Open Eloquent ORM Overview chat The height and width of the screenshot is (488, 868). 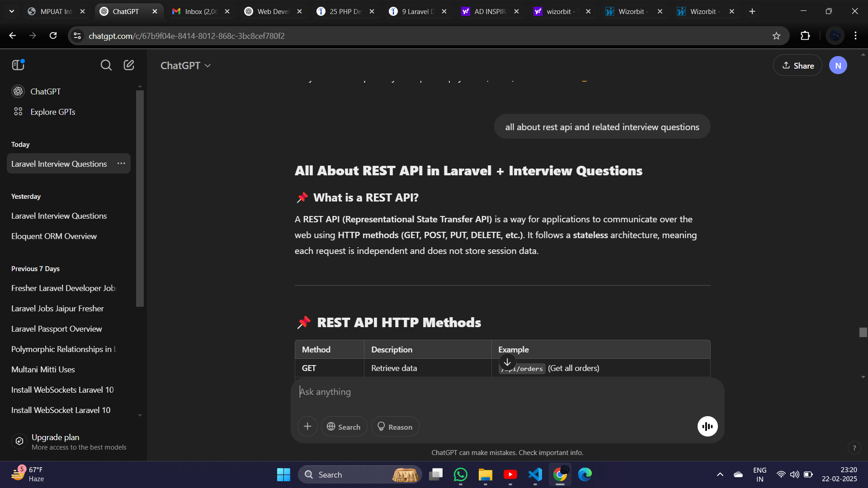click(x=54, y=236)
